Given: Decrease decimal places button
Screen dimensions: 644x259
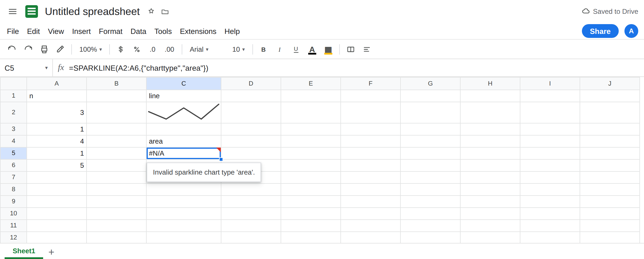Looking at the screenshot, I should [x=152, y=49].
